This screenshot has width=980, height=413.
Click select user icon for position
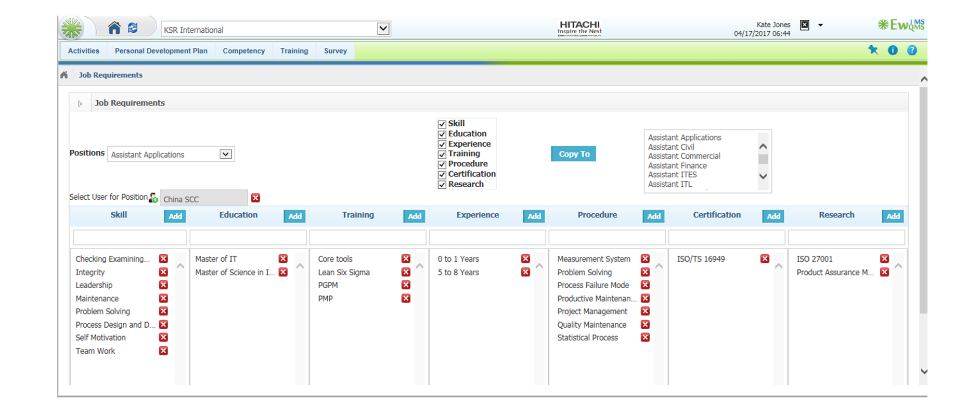point(153,198)
